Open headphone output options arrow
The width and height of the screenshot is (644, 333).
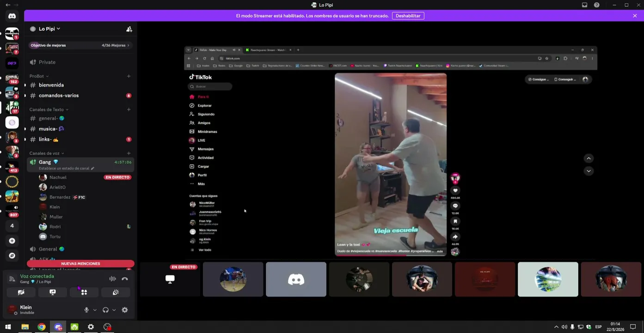(114, 310)
